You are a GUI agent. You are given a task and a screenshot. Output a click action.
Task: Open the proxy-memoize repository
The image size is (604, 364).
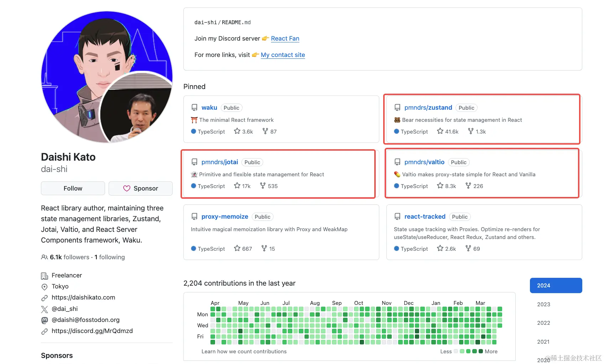tap(225, 217)
